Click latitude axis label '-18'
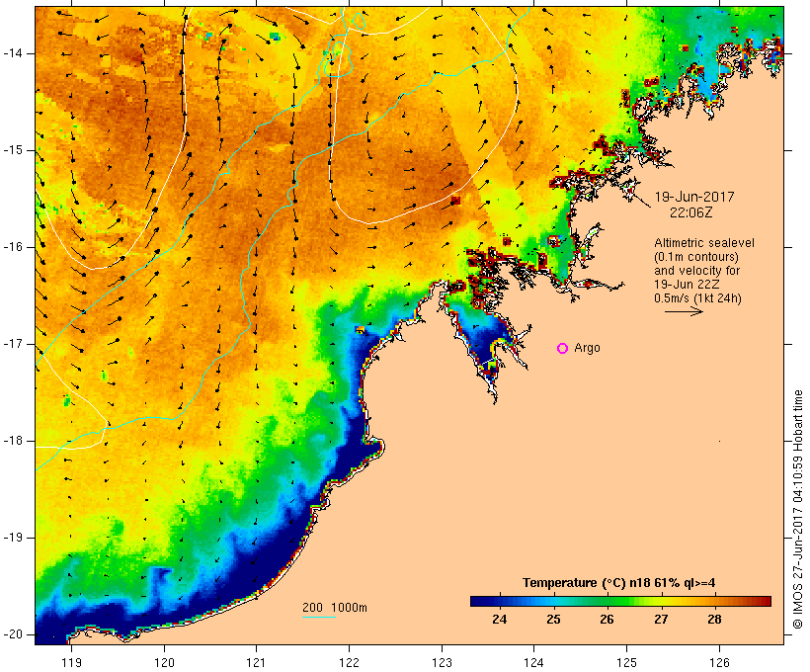This screenshot has height=672, width=810. pos(12,441)
